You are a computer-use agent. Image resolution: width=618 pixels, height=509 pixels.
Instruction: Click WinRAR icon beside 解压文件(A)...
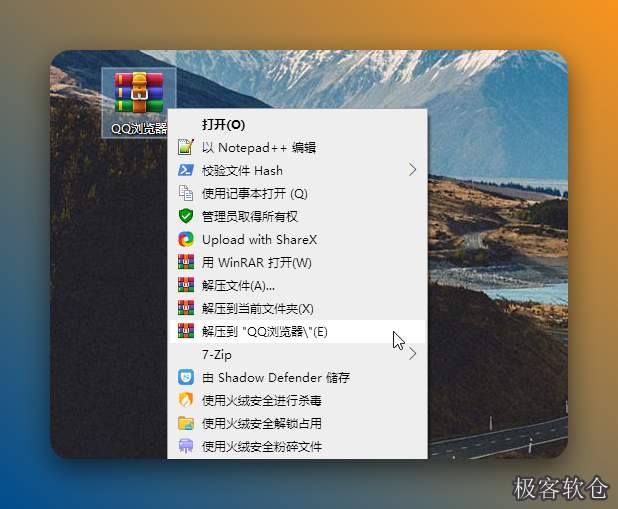point(186,285)
